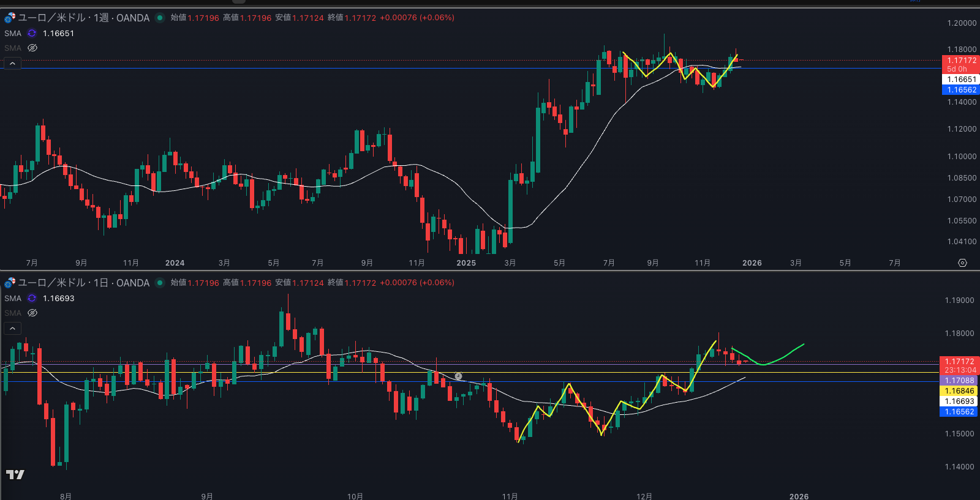This screenshot has height=500, width=980.
Task: Select the first SMA label on weekly chart
Action: [13, 34]
